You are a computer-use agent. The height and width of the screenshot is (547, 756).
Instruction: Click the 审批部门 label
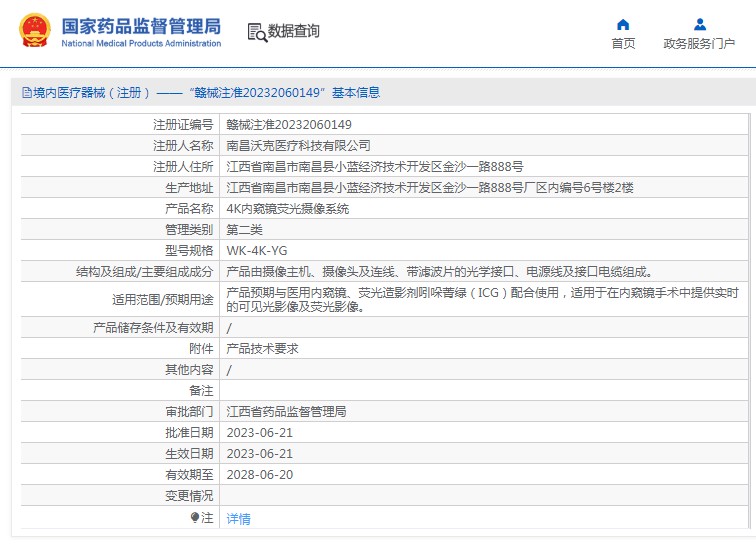pyautogui.click(x=189, y=412)
